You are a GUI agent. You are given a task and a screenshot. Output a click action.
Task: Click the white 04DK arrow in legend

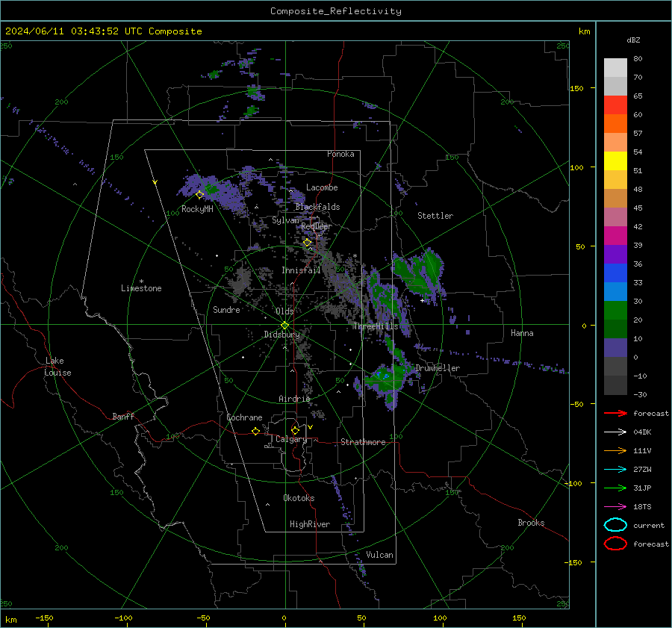coord(615,432)
